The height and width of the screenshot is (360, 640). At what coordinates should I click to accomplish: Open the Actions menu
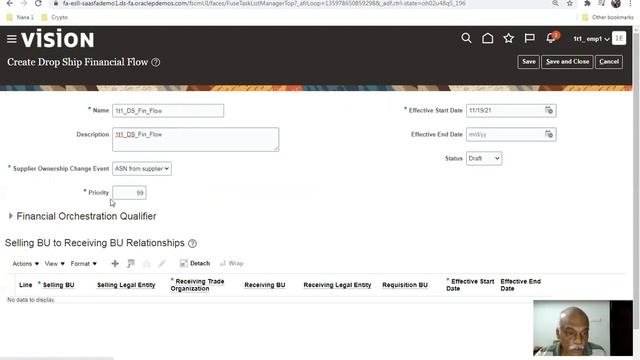[25, 264]
